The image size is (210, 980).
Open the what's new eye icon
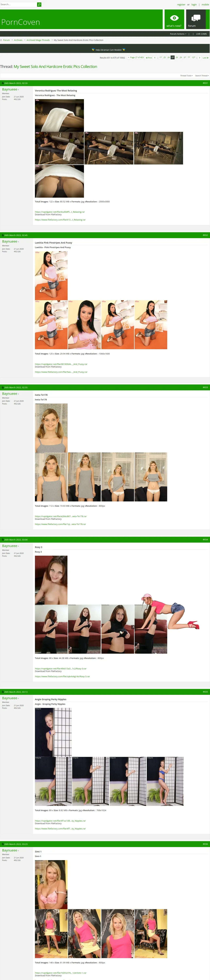pos(174,18)
